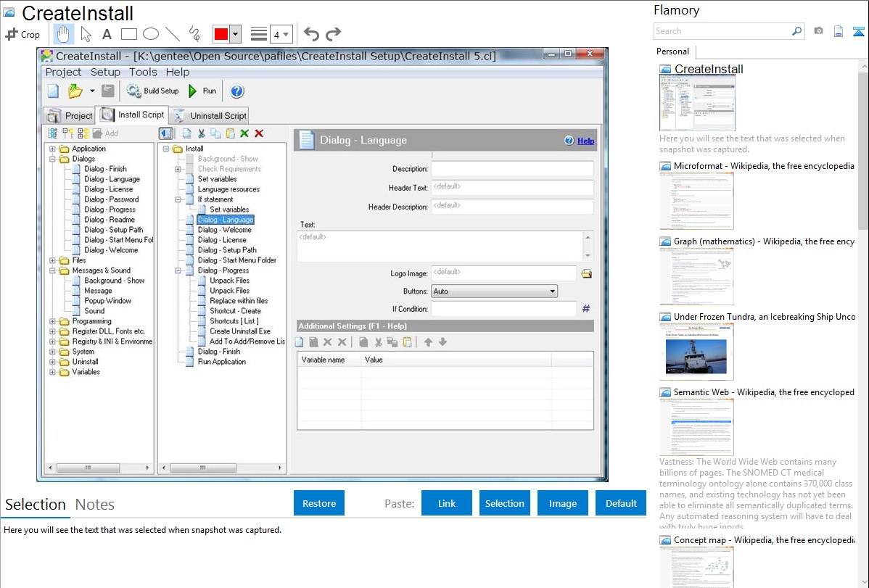The height and width of the screenshot is (588, 869).
Task: Click the blue help icon in toolbar
Action: point(236,91)
